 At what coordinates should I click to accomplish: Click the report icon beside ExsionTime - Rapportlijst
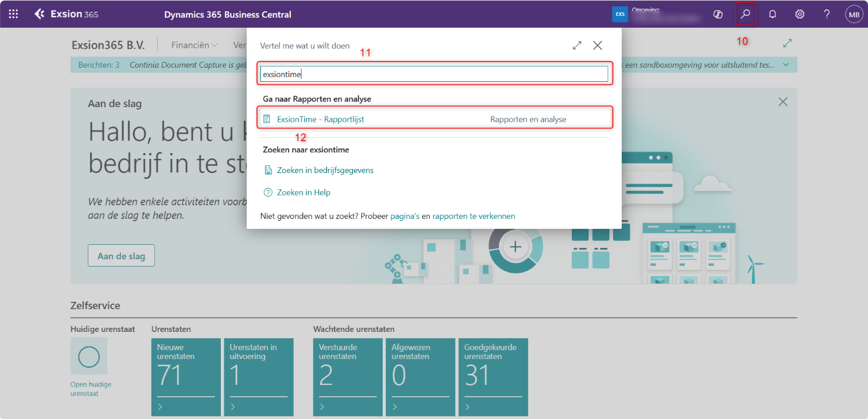coord(267,119)
